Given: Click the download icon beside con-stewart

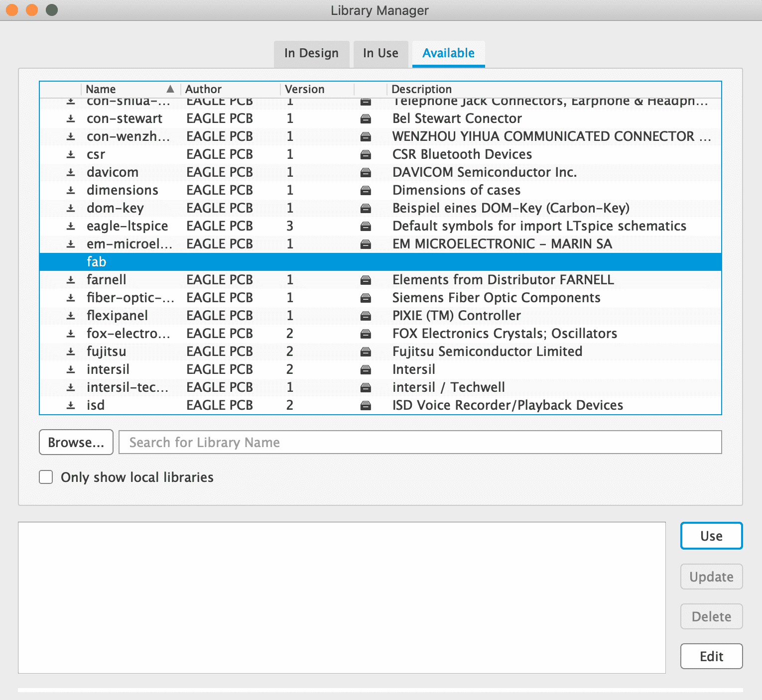Looking at the screenshot, I should (x=71, y=118).
